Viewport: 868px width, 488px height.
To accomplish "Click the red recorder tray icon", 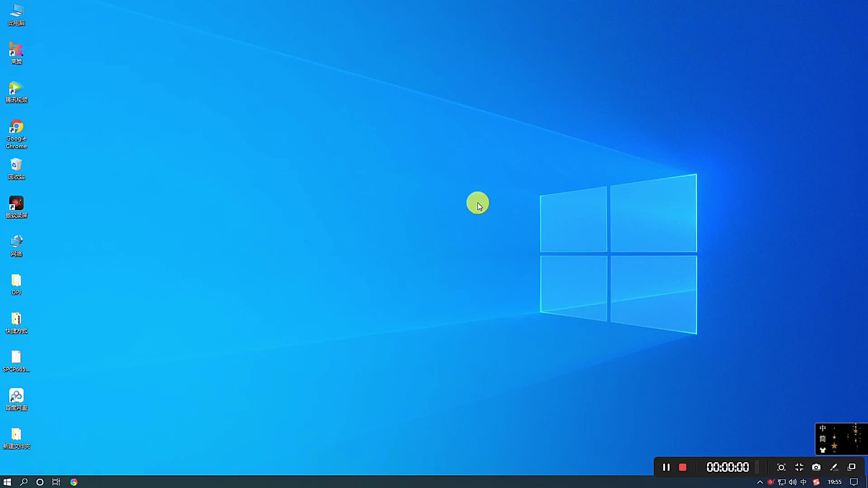I will pyautogui.click(x=771, y=482).
